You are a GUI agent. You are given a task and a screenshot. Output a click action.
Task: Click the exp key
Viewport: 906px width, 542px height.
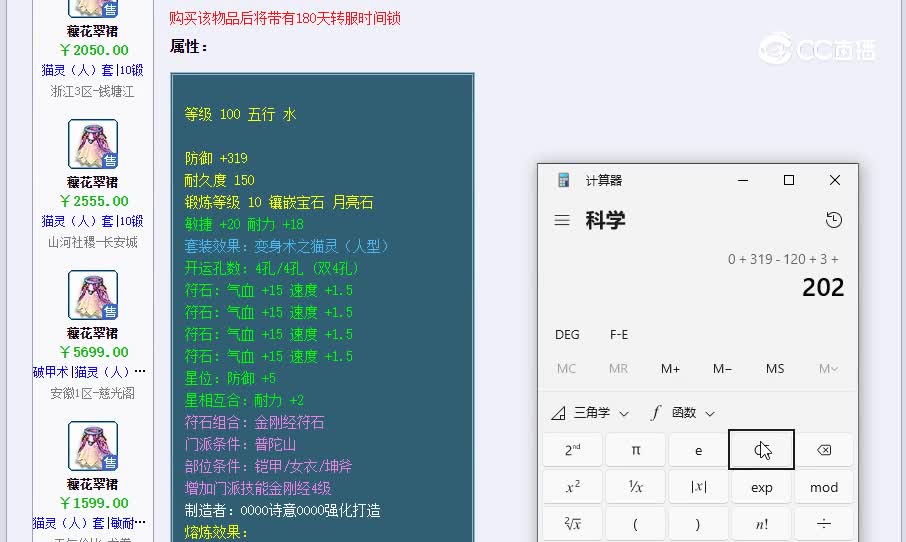(x=762, y=487)
